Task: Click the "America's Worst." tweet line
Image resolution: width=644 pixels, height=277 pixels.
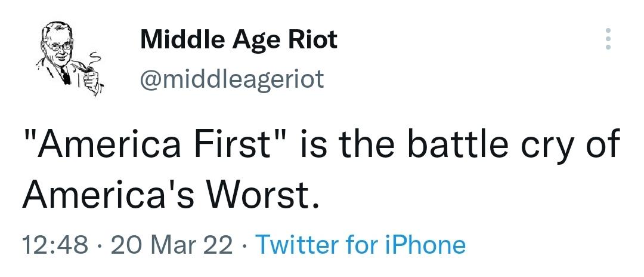Action: pos(170,193)
